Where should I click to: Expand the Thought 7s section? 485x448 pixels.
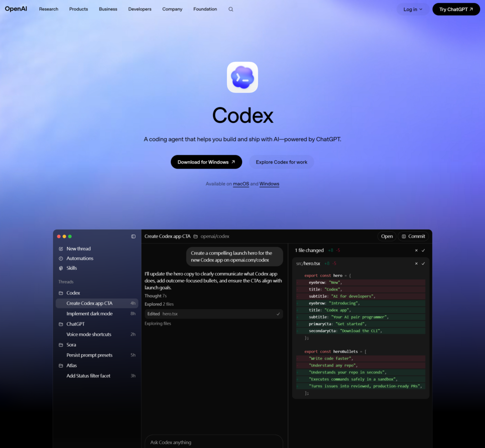coord(155,296)
